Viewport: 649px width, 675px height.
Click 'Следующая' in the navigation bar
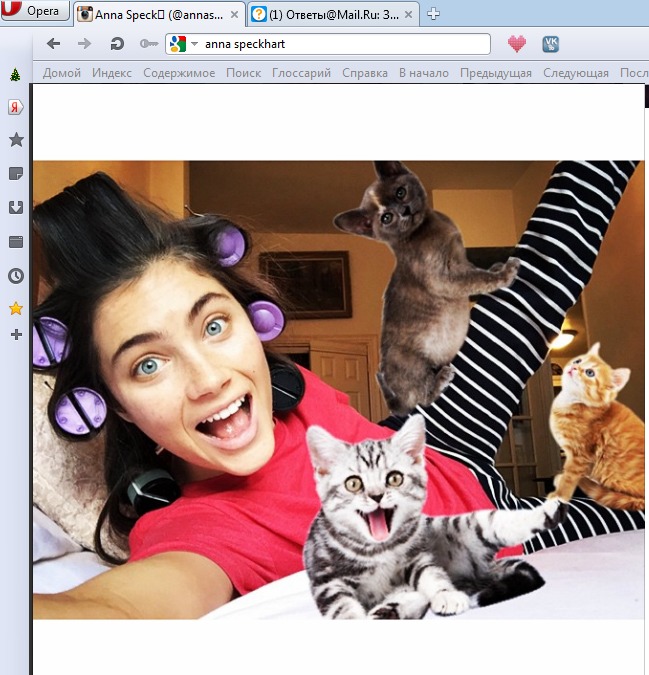click(576, 73)
